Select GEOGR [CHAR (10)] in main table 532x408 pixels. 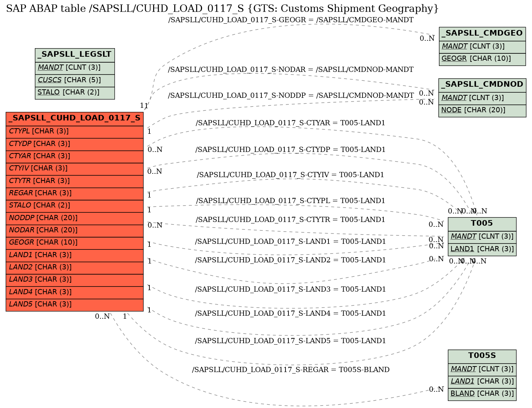pyautogui.click(x=75, y=243)
